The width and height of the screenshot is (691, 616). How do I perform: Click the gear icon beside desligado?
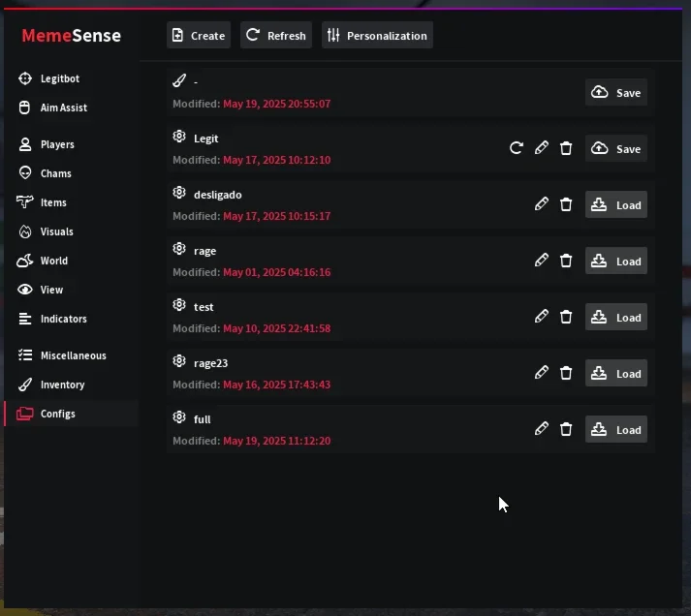point(179,193)
